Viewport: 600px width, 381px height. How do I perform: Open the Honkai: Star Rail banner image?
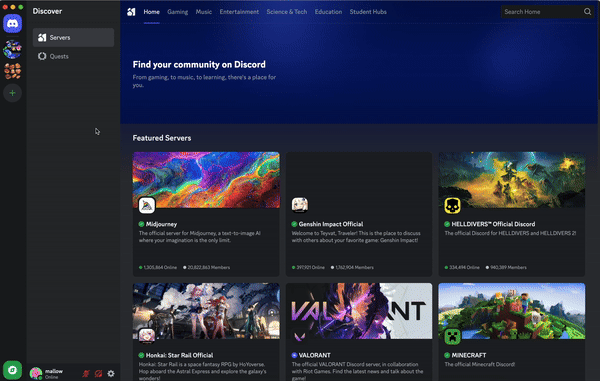pos(206,311)
